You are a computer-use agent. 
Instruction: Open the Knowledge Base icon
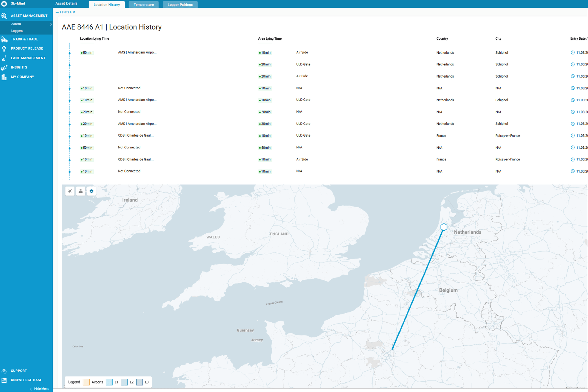tap(4, 380)
